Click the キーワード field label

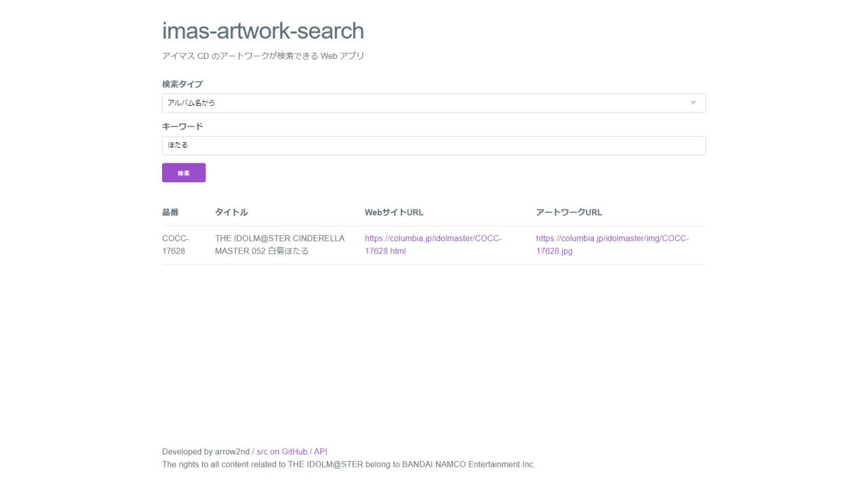(x=182, y=126)
